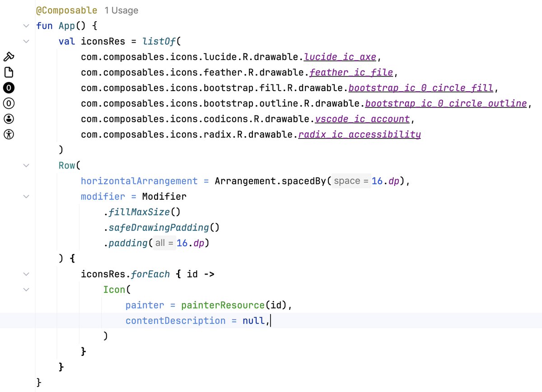
Task: Click the contentDescription parameter name
Action: click(175, 321)
